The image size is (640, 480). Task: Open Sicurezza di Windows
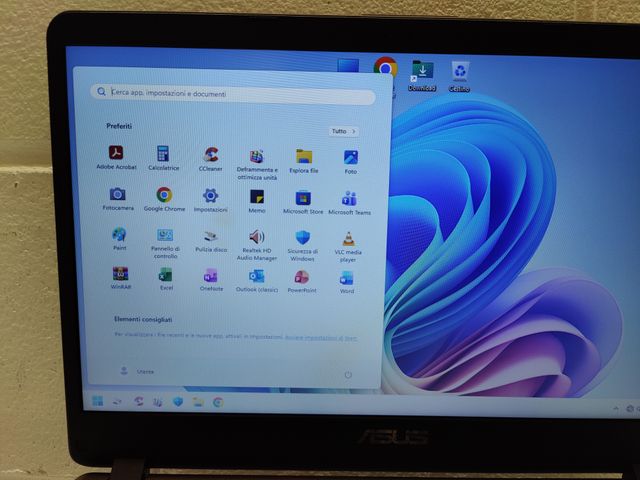coord(302,246)
